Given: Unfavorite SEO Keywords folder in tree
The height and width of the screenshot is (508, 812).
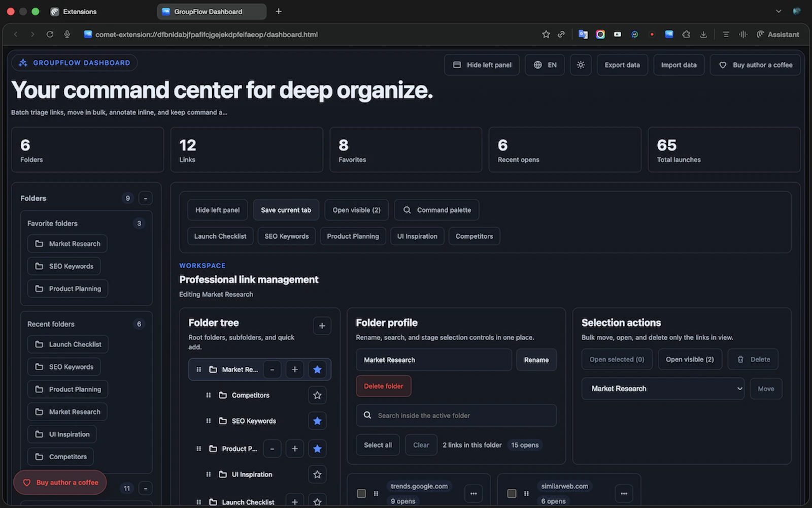Looking at the screenshot, I should pyautogui.click(x=317, y=421).
